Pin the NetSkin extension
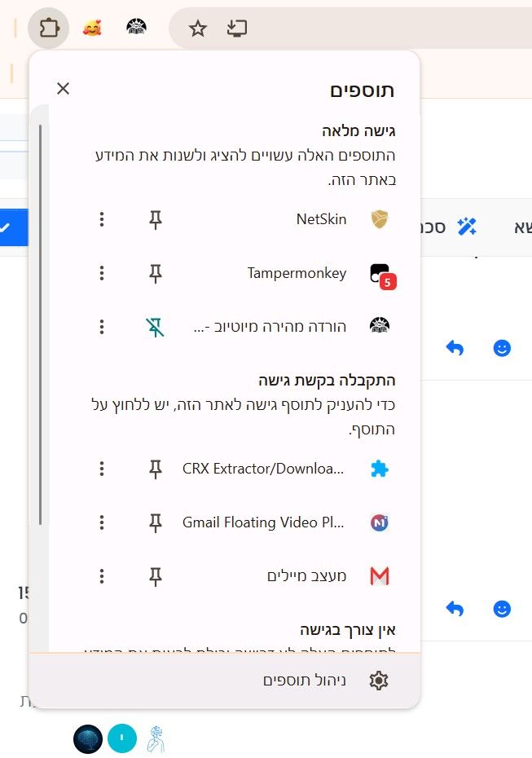Viewport: 532px width, 758px height. (155, 219)
